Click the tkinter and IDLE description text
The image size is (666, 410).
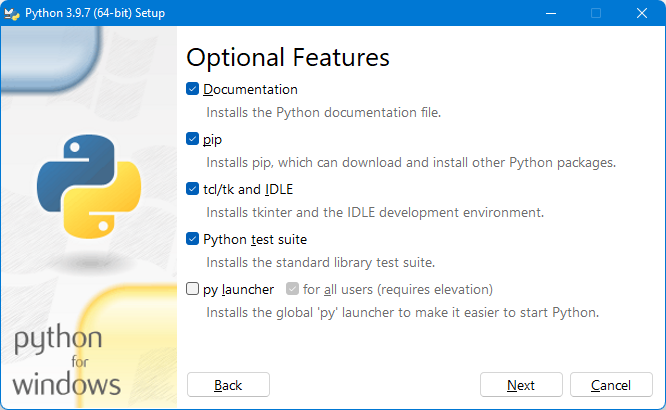[375, 212]
